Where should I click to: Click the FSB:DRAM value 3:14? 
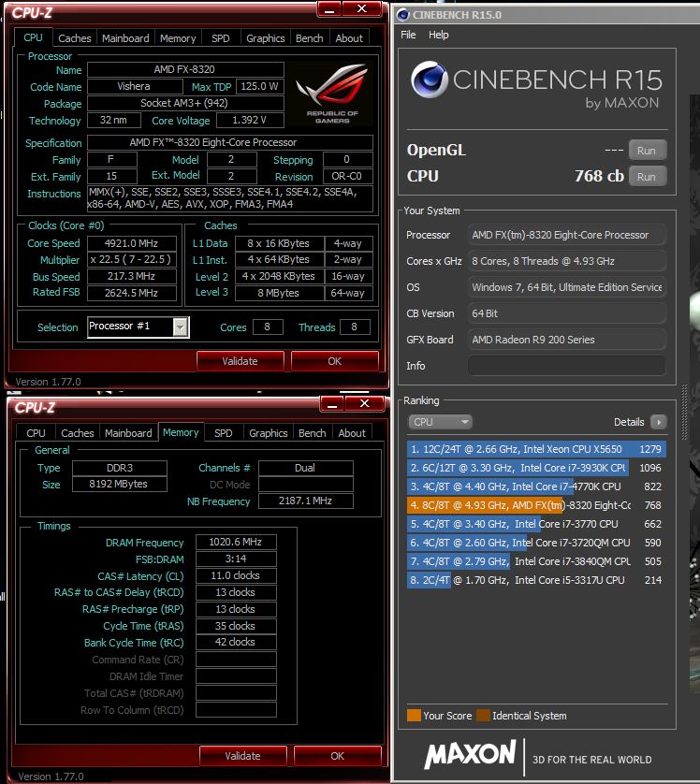pos(236,559)
